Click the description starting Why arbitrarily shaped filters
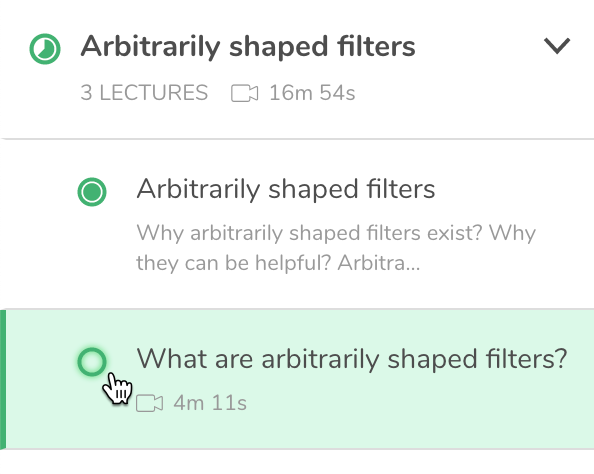 click(336, 247)
